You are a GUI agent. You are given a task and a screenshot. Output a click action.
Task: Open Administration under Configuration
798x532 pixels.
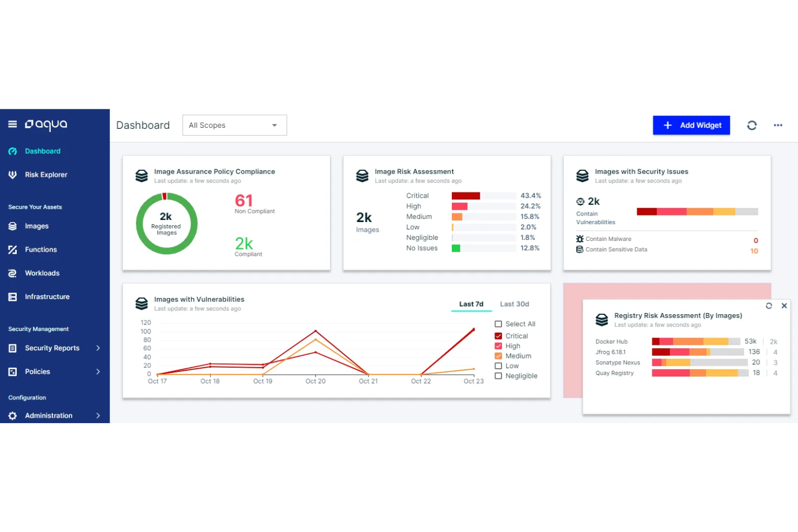(49, 416)
